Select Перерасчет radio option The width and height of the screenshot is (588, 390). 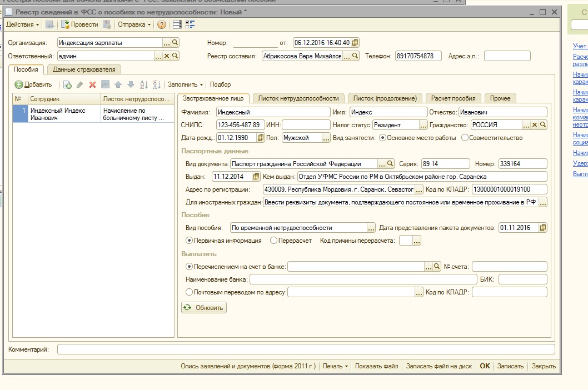tap(273, 241)
